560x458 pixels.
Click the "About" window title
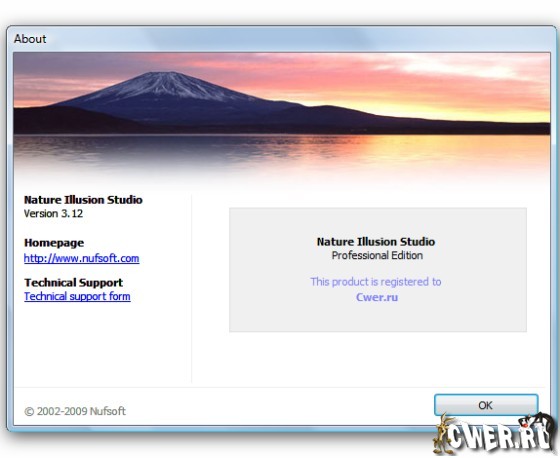(x=30, y=39)
